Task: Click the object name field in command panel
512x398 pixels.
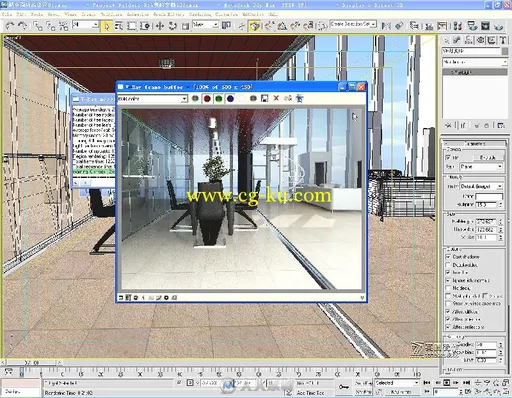Action: pyautogui.click(x=471, y=51)
